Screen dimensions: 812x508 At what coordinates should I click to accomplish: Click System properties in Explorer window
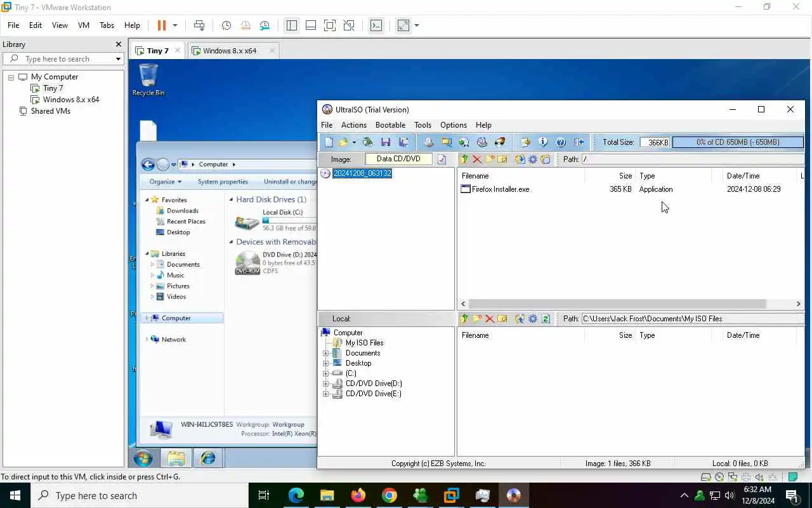pyautogui.click(x=223, y=182)
